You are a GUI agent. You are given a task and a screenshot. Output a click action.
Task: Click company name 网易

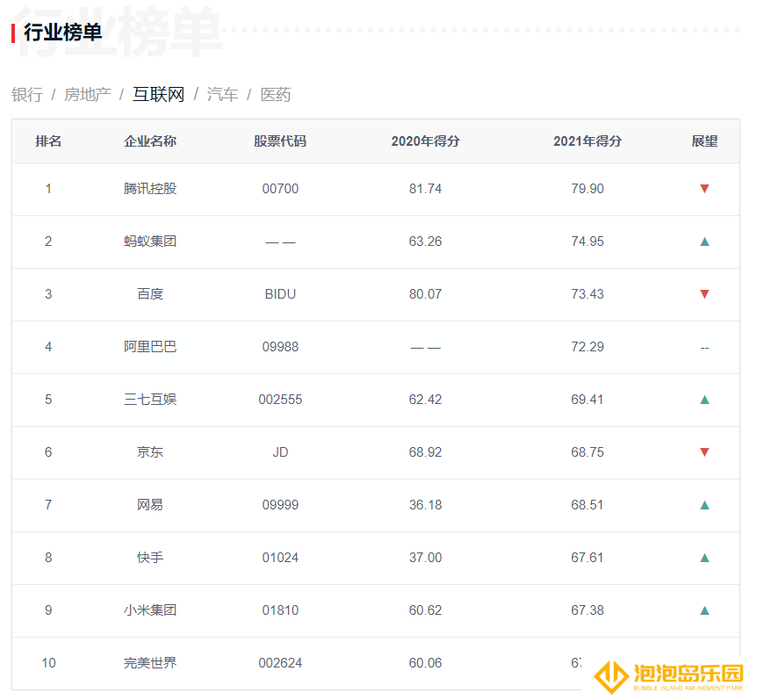point(150,505)
